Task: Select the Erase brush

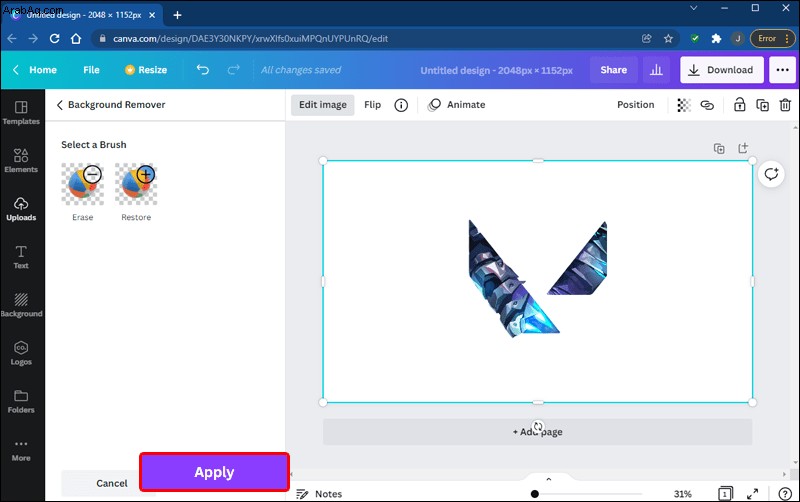Action: click(x=83, y=192)
